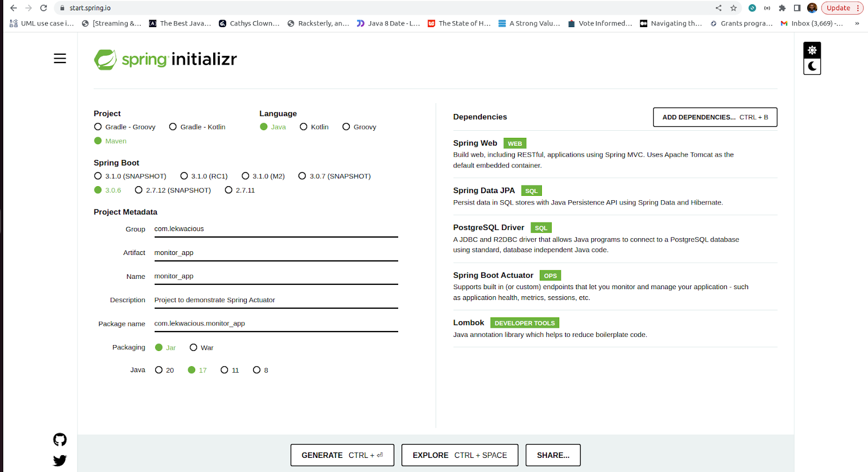This screenshot has height=472, width=868.
Task: Open the Chrome profile avatar
Action: pyautogui.click(x=812, y=8)
